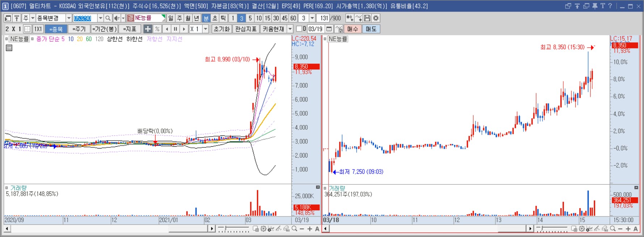Select the 주 weekly period toggle
This screenshot has height=237, width=644.
pos(179,18)
